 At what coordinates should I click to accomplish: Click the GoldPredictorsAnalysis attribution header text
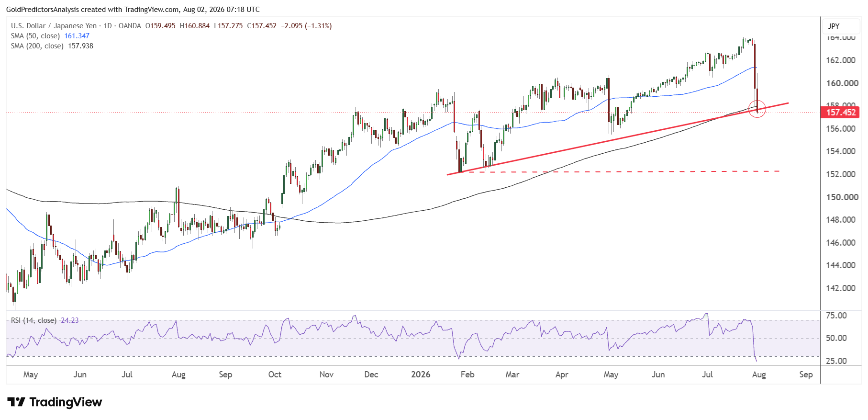133,10
